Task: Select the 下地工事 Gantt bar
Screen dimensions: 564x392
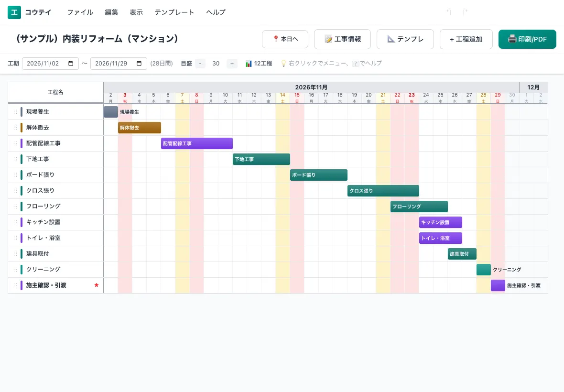Action: [261, 159]
